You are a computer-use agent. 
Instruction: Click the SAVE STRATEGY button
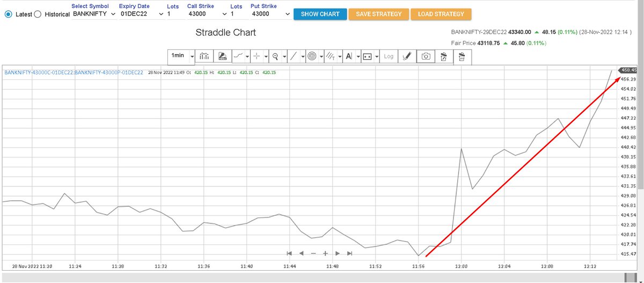[378, 14]
